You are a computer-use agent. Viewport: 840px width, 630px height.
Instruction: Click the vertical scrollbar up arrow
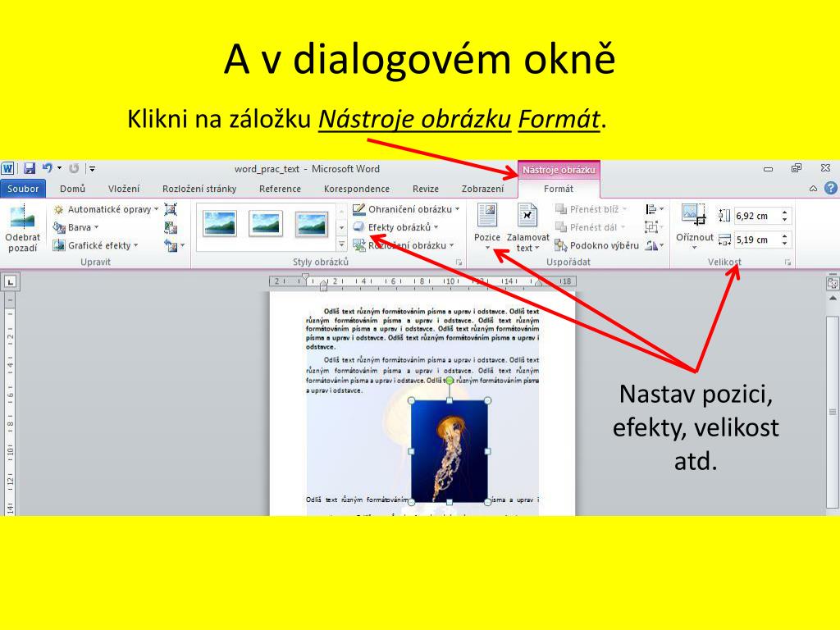832,299
